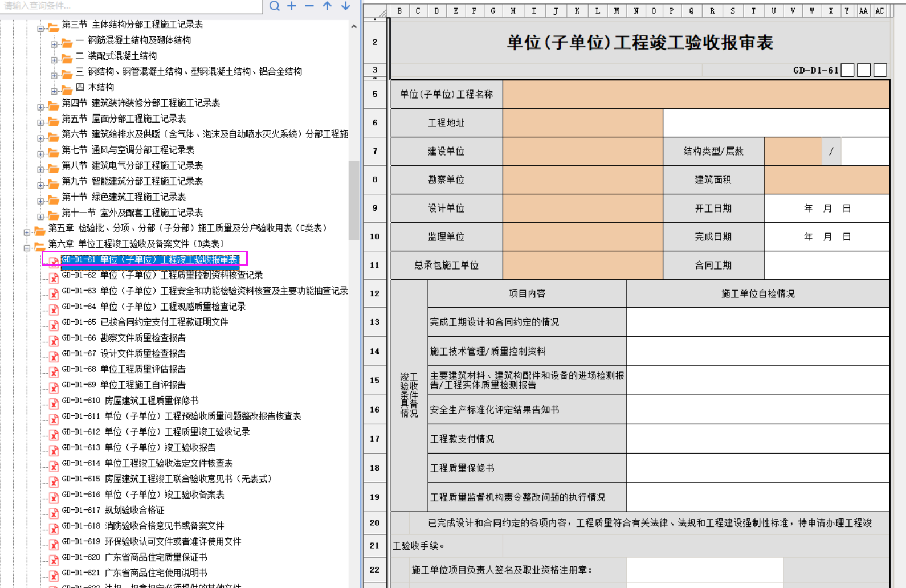Click up arrow of tree panel scrollbar
Viewport: 906px width, 588px height.
pyautogui.click(x=354, y=26)
